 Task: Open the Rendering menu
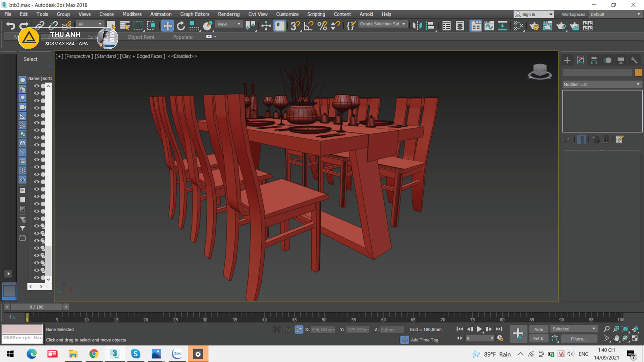click(228, 14)
